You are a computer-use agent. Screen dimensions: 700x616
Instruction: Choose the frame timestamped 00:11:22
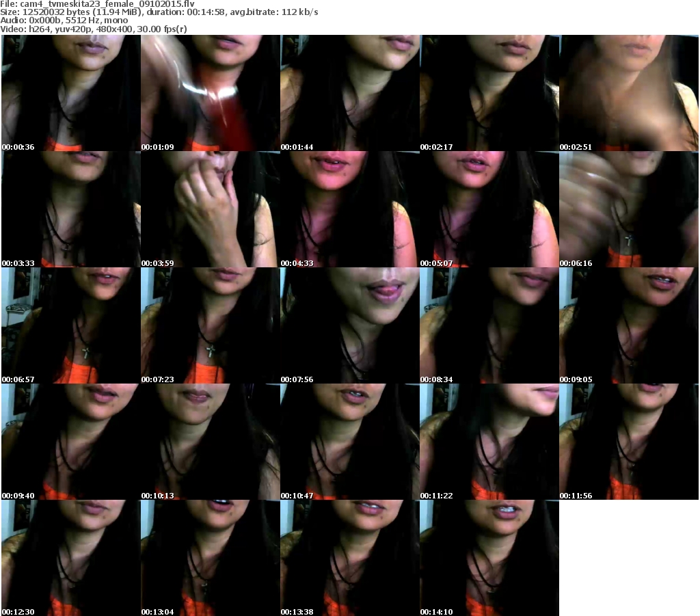(x=489, y=442)
